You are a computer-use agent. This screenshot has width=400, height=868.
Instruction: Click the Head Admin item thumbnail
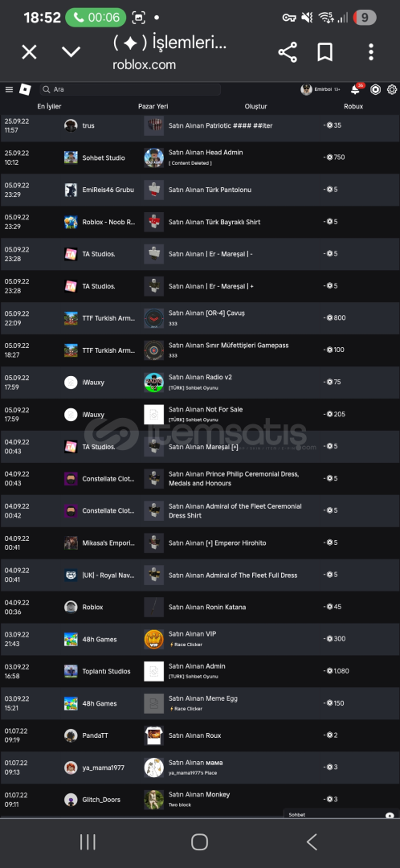pyautogui.click(x=153, y=158)
